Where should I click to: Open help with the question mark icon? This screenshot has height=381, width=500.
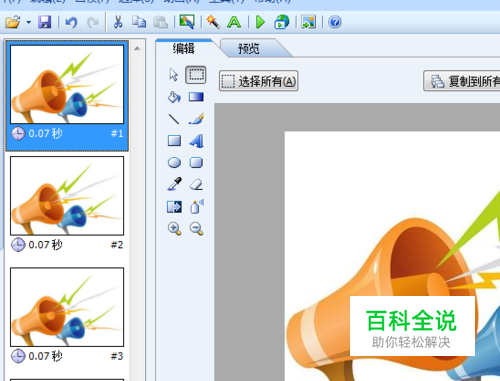pyautogui.click(x=335, y=22)
